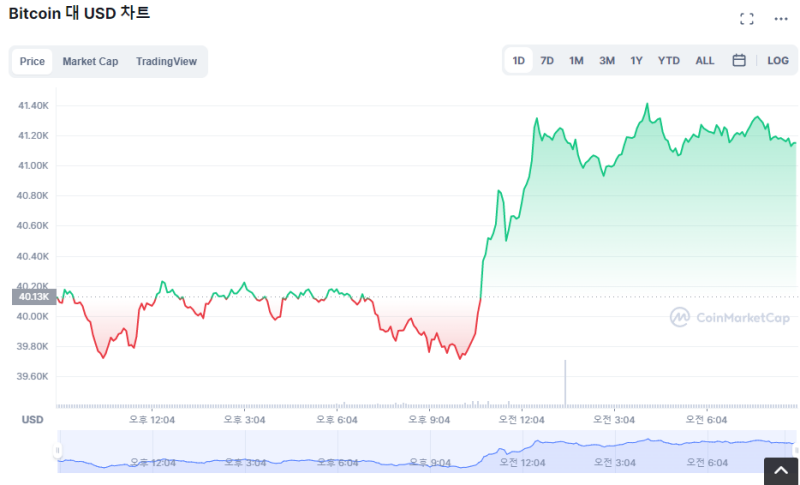Select the 1M time range
Image resolution: width=800 pixels, height=485 pixels.
click(576, 60)
